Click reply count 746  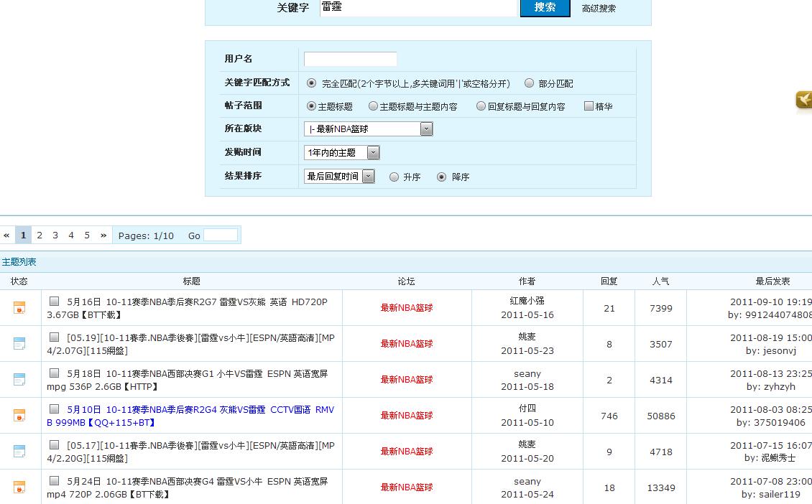(609, 416)
